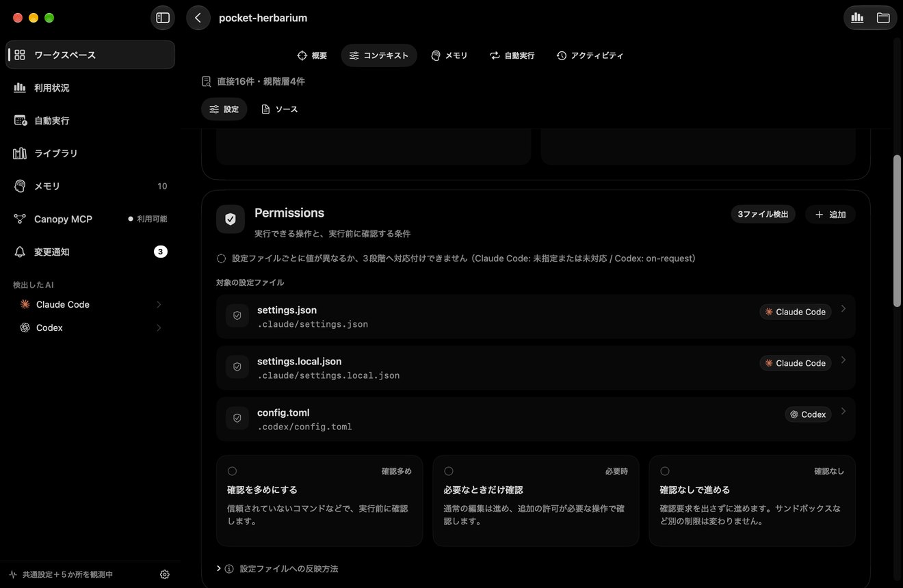Select the ソース sub-tab
Screen dimensions: 903x588
(x=280, y=109)
